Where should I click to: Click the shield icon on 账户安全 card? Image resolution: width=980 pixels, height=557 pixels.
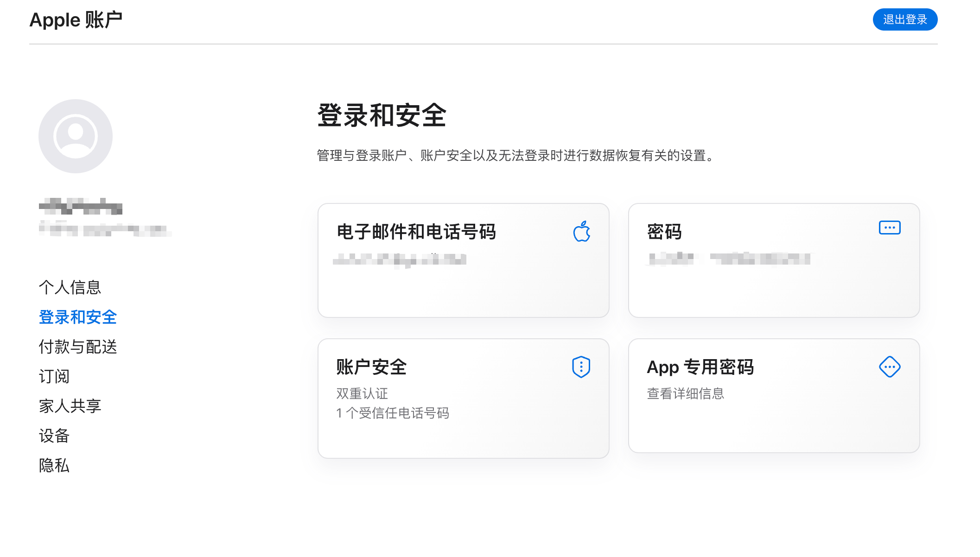pos(581,367)
